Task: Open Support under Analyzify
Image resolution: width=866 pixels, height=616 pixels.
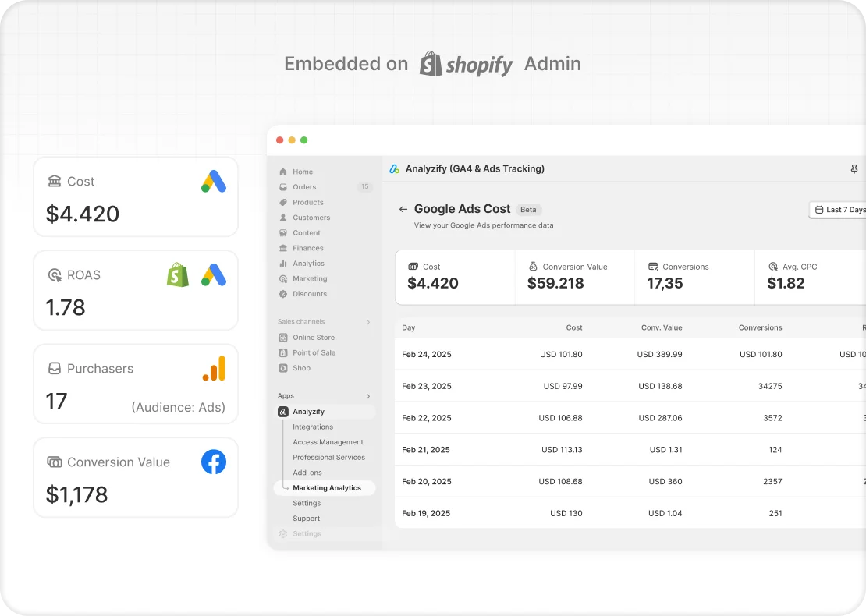Action: 306,519
